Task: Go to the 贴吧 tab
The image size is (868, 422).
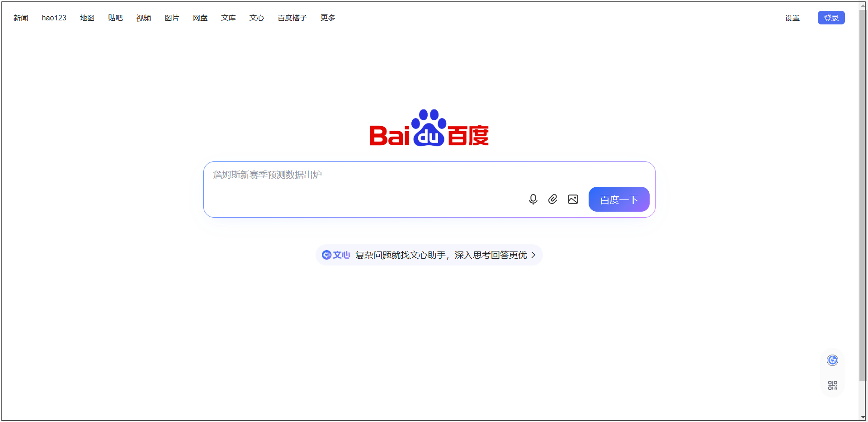Action: pyautogui.click(x=115, y=18)
